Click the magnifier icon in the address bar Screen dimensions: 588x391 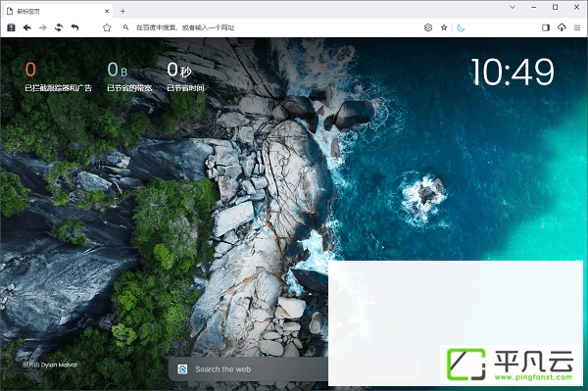click(x=126, y=27)
